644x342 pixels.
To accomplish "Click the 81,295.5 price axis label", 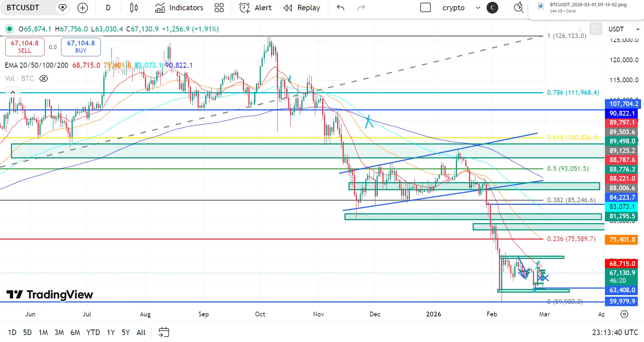I will 622,216.
